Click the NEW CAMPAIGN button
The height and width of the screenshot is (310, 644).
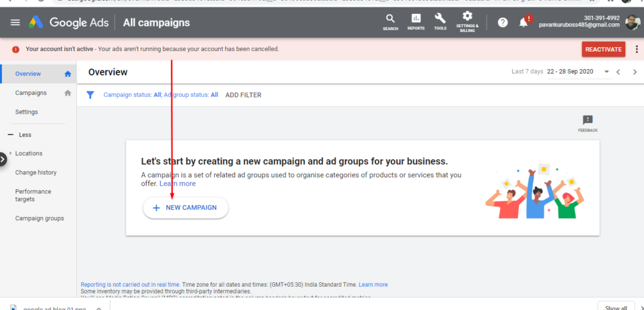[x=186, y=208]
